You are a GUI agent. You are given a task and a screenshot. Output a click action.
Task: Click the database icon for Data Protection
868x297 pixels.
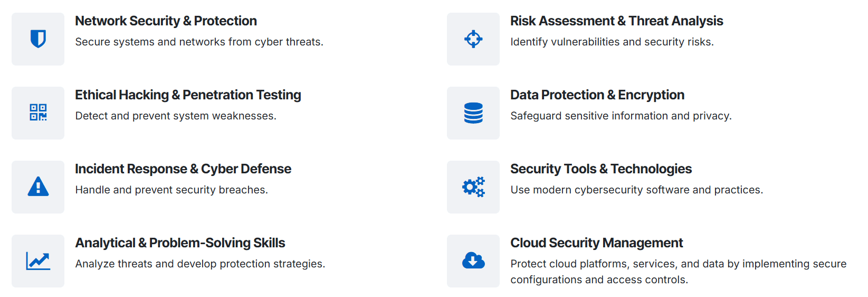click(x=473, y=113)
